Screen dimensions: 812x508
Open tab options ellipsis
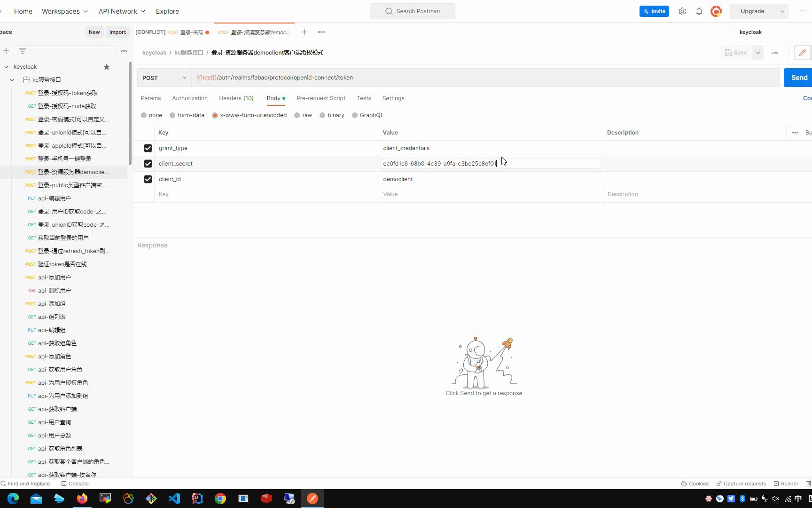(x=321, y=32)
